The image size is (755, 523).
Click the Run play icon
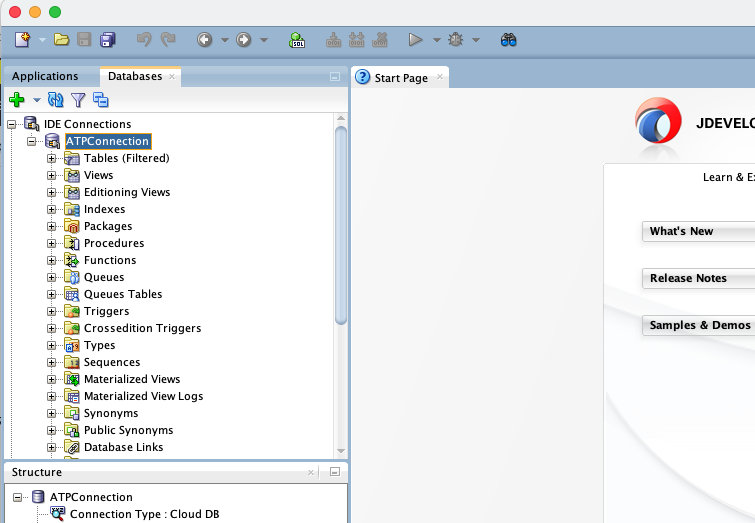(415, 39)
